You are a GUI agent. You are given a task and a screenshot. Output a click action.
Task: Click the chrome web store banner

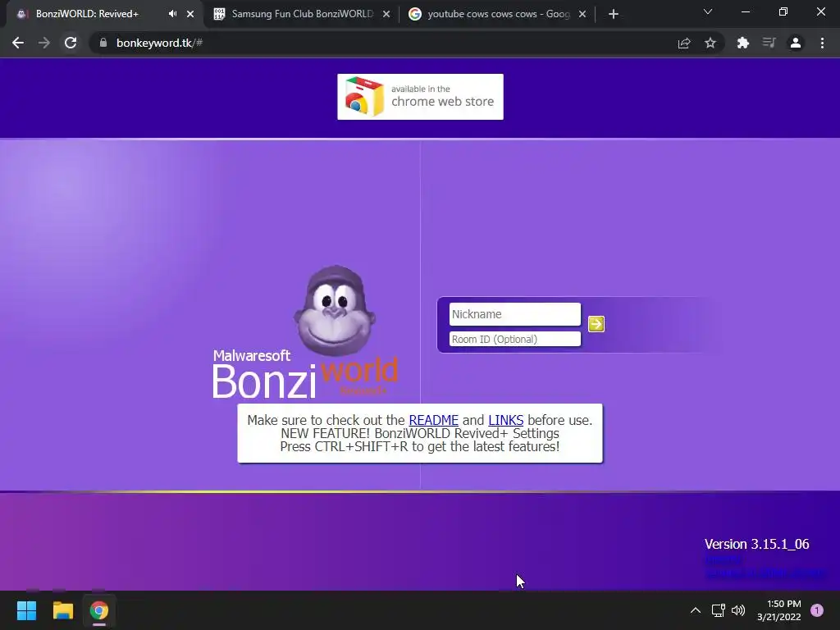[420, 97]
